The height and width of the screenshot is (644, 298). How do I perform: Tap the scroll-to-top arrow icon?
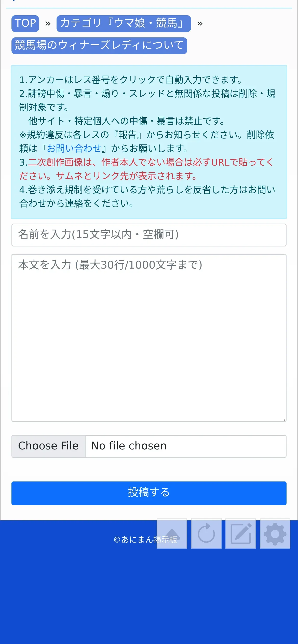coord(172,533)
